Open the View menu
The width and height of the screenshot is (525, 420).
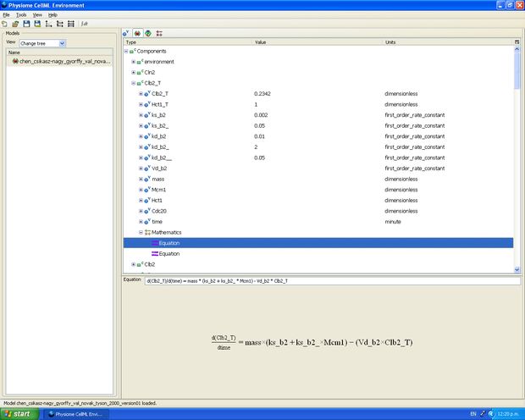[x=37, y=15]
